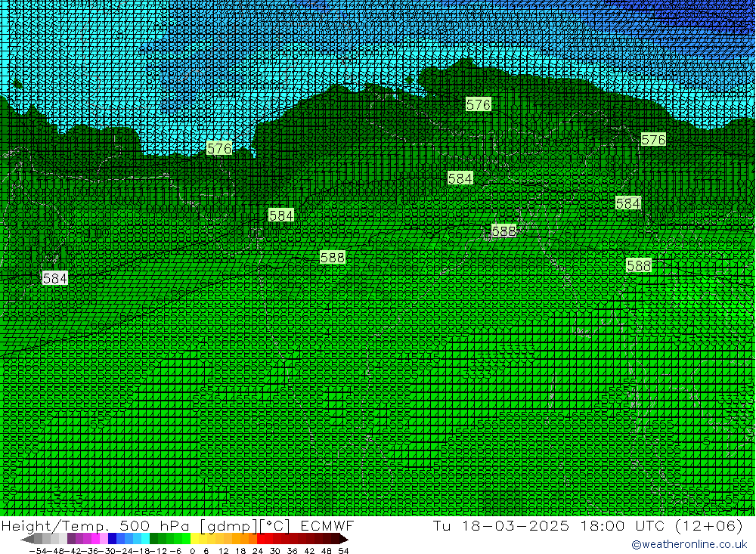756x554 pixels.
Task: Click the 584 label with white background
Action: [x=55, y=278]
